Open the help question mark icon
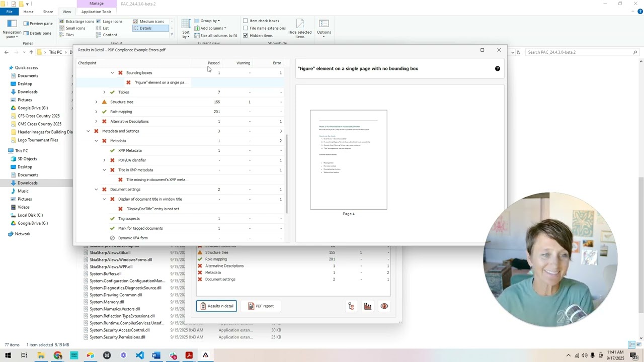Viewport: 644px width, 362px height. pyautogui.click(x=498, y=68)
